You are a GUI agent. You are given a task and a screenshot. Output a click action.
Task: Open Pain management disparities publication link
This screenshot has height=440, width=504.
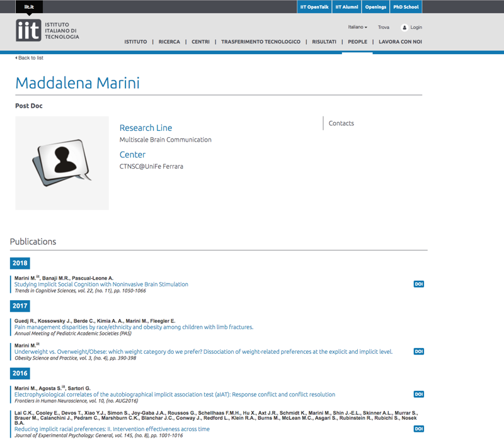click(x=134, y=327)
